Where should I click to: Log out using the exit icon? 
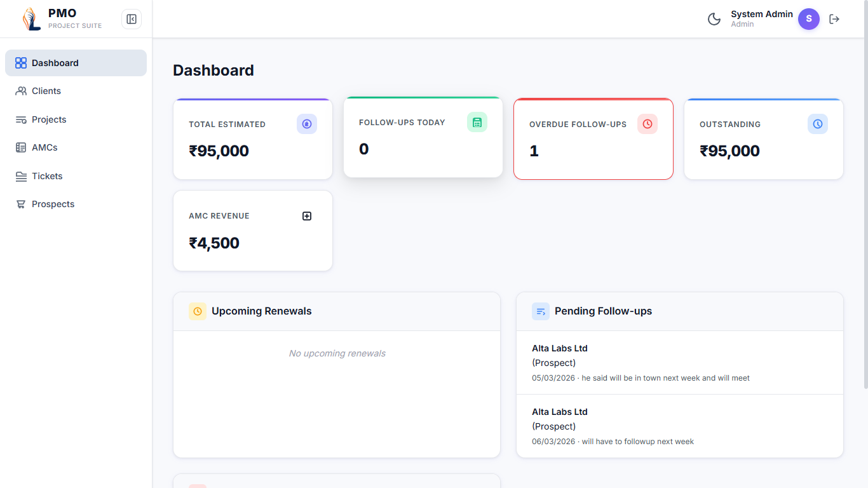(x=834, y=19)
